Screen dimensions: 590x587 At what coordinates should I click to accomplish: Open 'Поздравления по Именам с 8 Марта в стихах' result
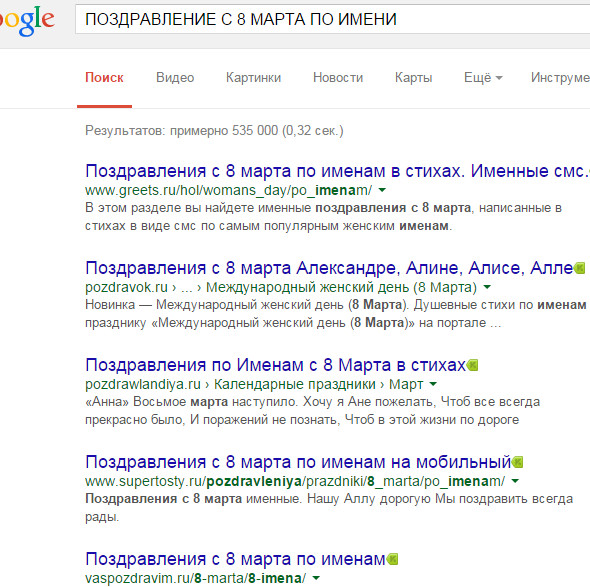pos(275,365)
